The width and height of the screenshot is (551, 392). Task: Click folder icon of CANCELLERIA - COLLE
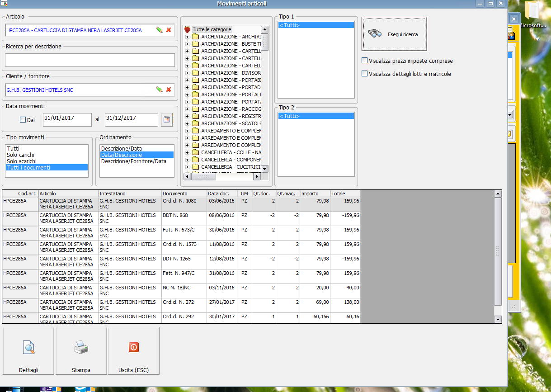click(x=195, y=152)
